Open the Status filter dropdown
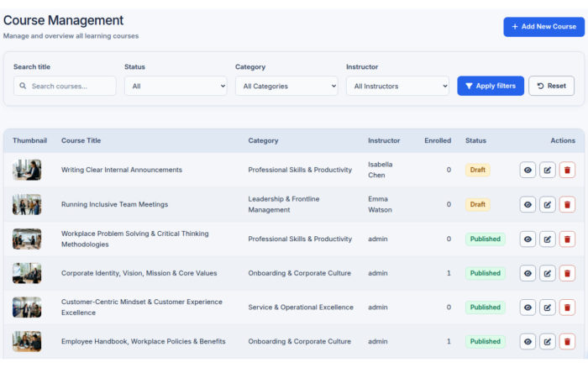The image size is (588, 368). tap(176, 86)
